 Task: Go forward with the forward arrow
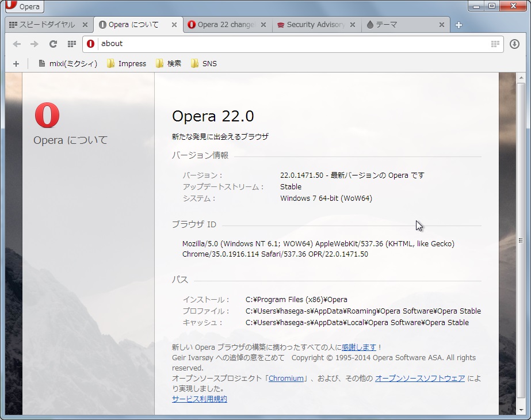34,43
